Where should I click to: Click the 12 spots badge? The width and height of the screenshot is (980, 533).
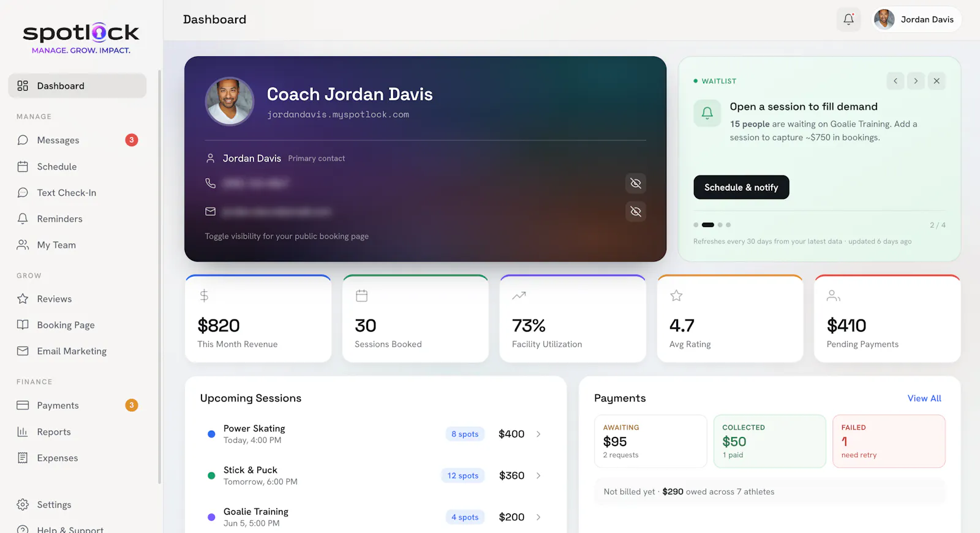(x=462, y=475)
